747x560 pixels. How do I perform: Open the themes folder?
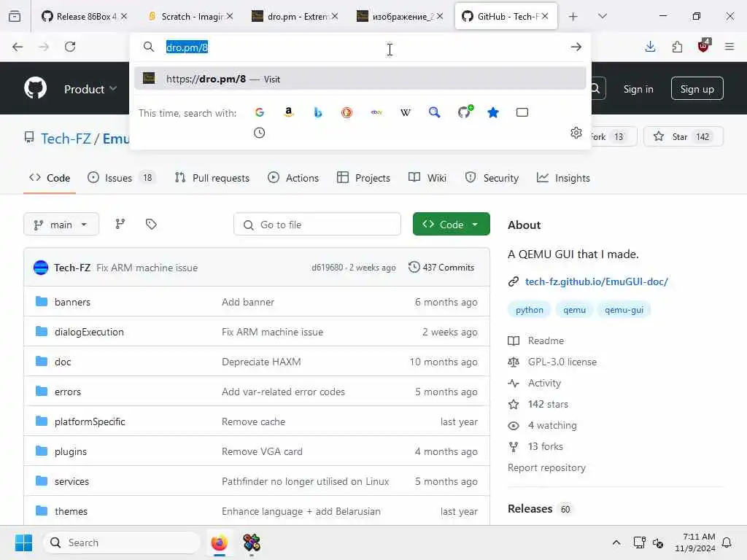point(71,511)
